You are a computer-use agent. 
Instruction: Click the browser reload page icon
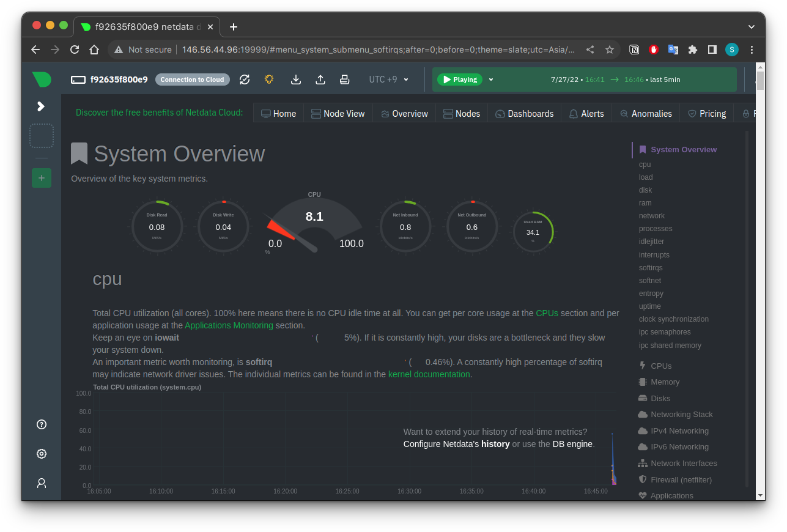[x=75, y=50]
